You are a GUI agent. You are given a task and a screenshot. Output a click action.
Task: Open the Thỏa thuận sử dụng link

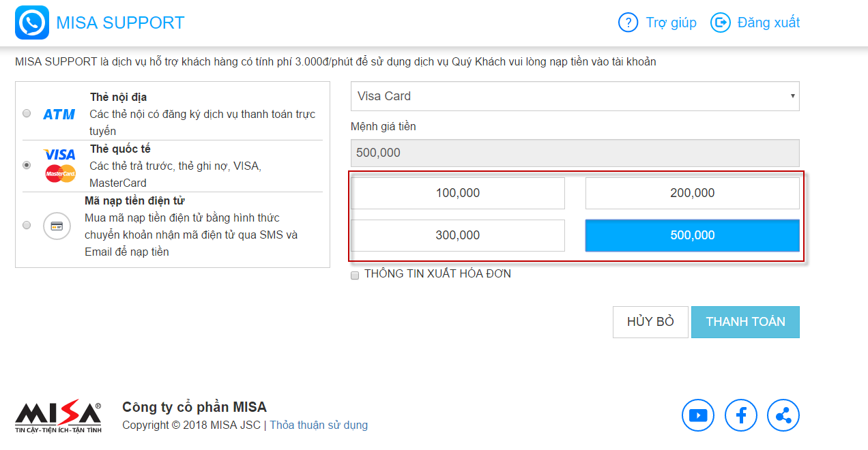[319, 425]
